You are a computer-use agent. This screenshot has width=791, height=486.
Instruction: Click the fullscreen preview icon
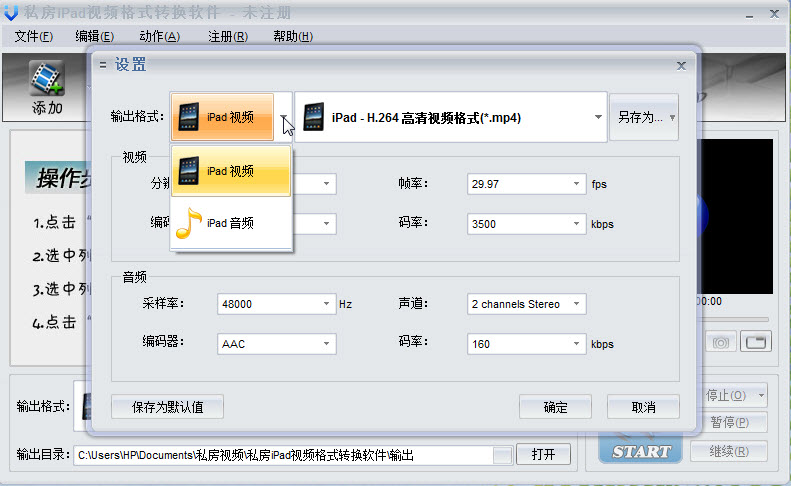[756, 342]
